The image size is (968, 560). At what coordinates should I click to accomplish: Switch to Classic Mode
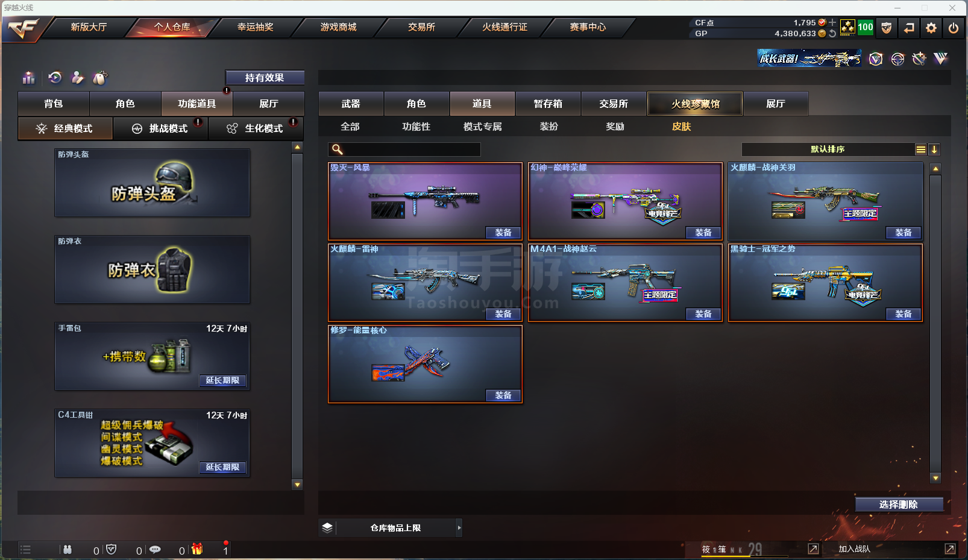point(65,128)
